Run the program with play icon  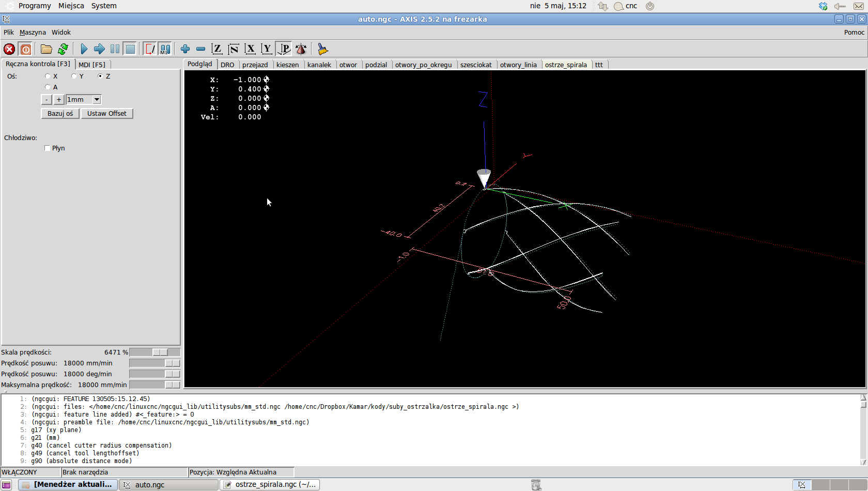point(84,49)
